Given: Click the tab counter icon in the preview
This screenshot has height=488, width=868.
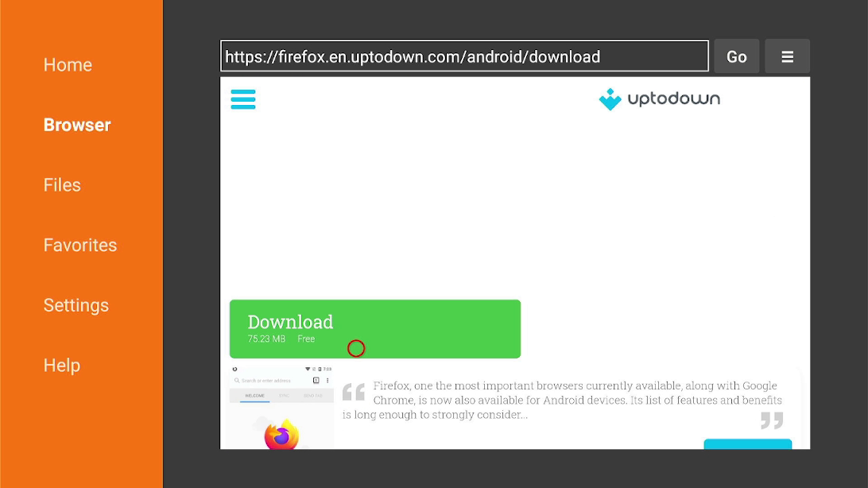Looking at the screenshot, I should pyautogui.click(x=316, y=380).
